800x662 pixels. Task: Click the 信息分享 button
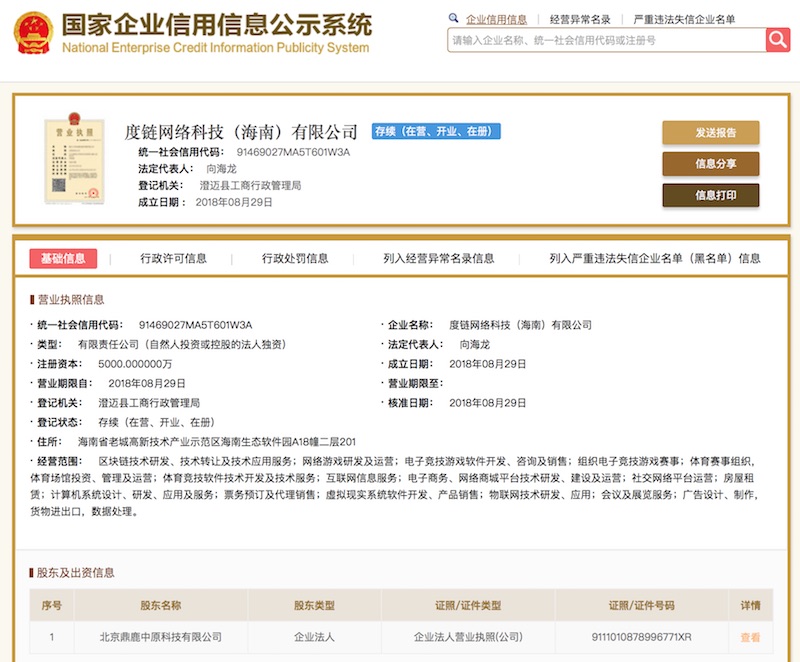710,164
